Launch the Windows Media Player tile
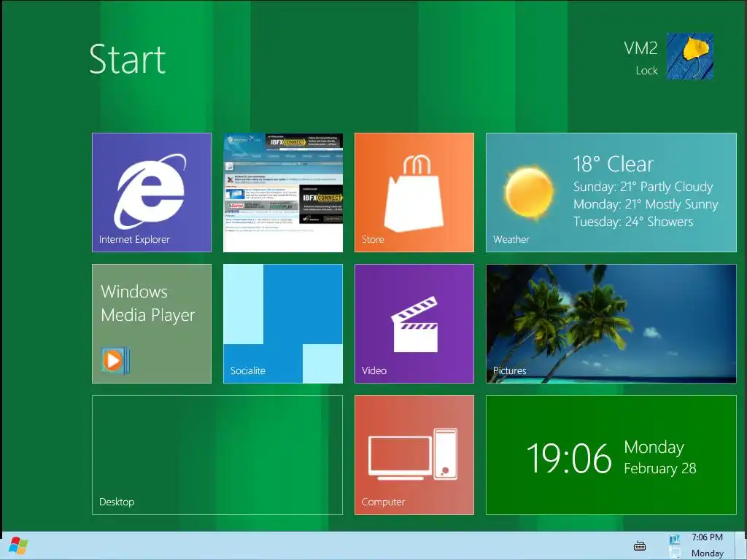Screen dimensions: 747x560 [x=152, y=324]
